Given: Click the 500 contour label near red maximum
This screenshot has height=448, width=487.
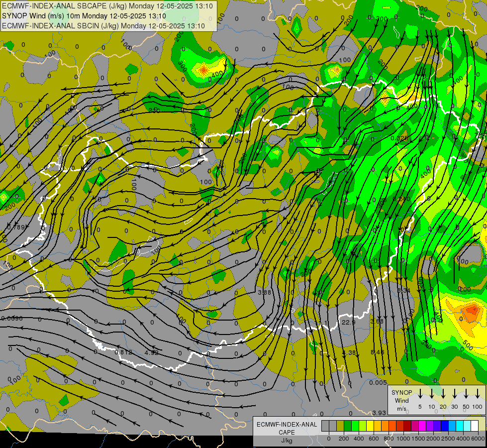Looking at the screenshot, I should (x=468, y=344).
